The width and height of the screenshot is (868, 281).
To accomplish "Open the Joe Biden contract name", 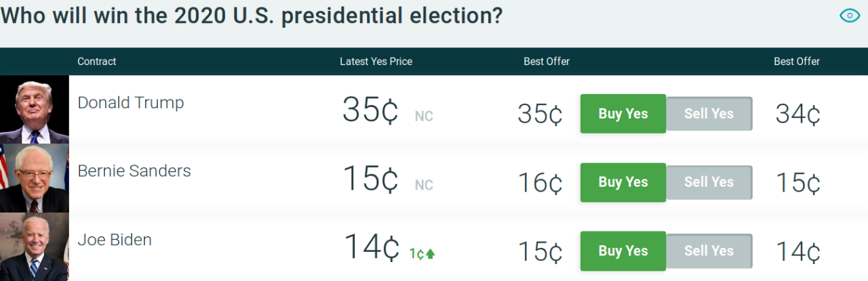I will click(115, 240).
